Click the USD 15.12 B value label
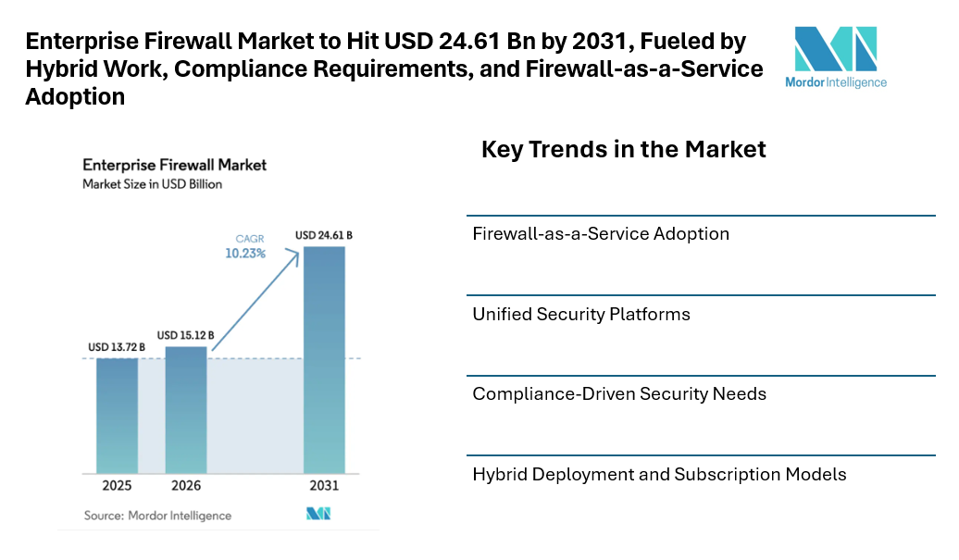 pyautogui.click(x=185, y=335)
